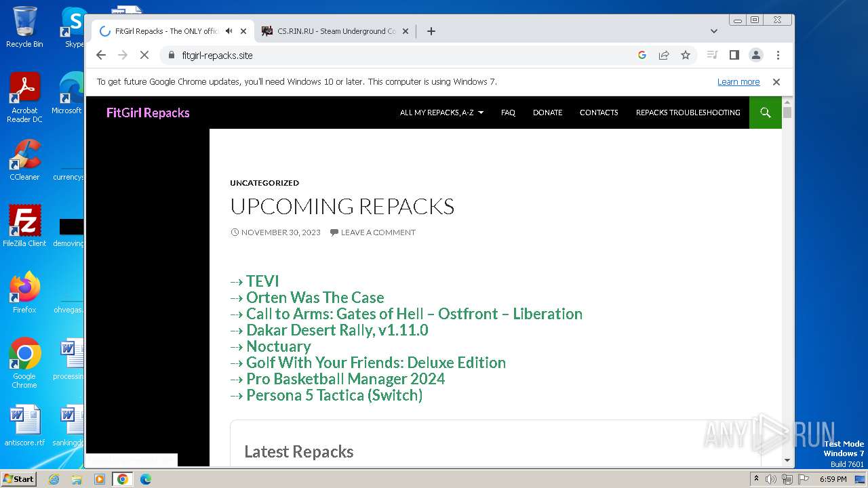868x488 pixels.
Task: Open the Uncategorized category link
Action: (264, 183)
